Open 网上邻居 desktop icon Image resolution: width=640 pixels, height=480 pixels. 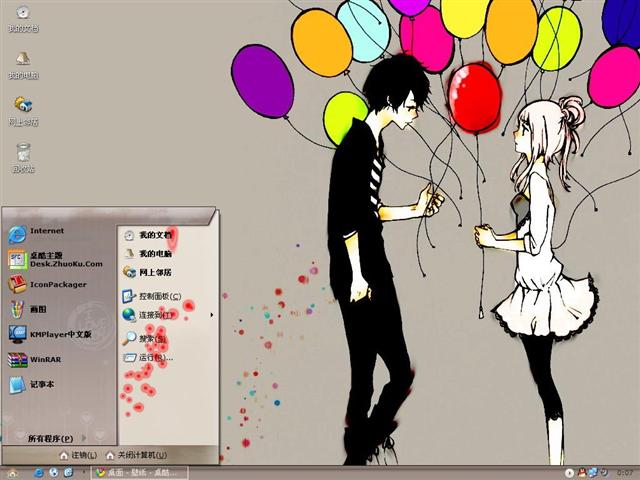23,111
